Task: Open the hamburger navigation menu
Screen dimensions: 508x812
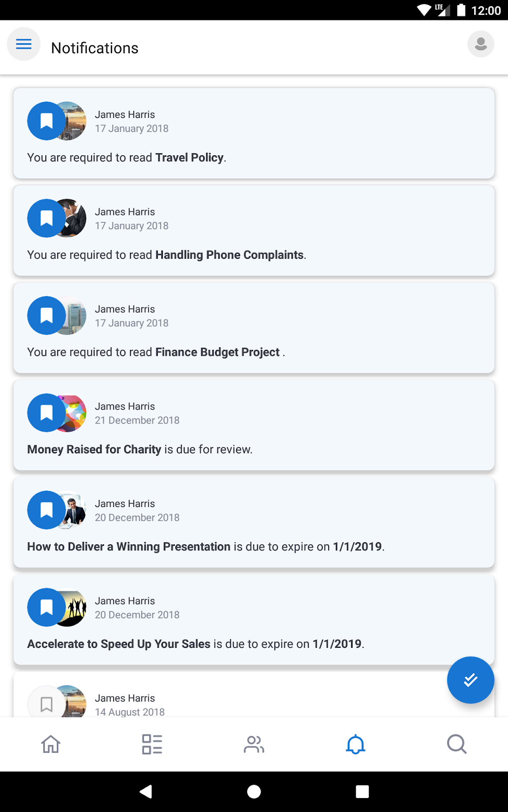Action: (x=23, y=45)
